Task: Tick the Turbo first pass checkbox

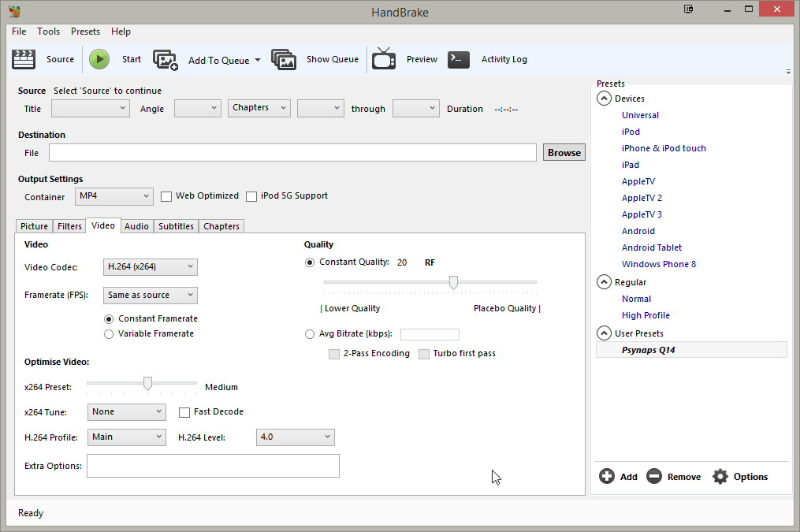Action: pyautogui.click(x=424, y=354)
